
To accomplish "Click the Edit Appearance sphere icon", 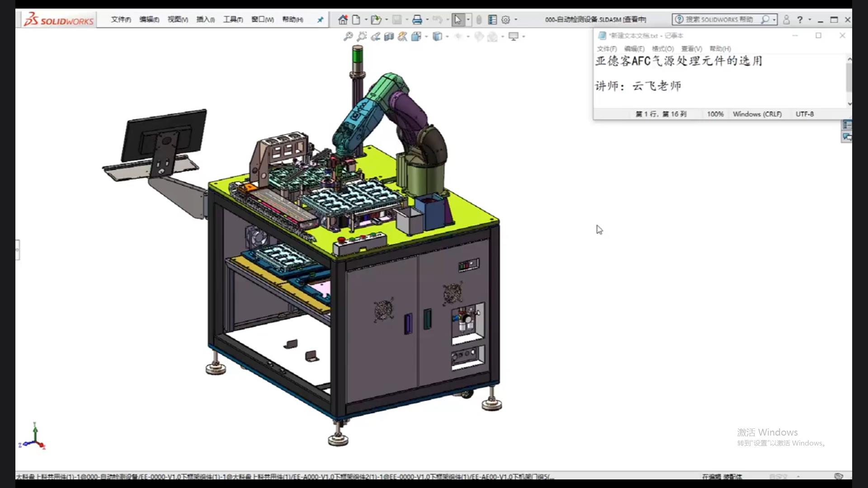I will (479, 37).
